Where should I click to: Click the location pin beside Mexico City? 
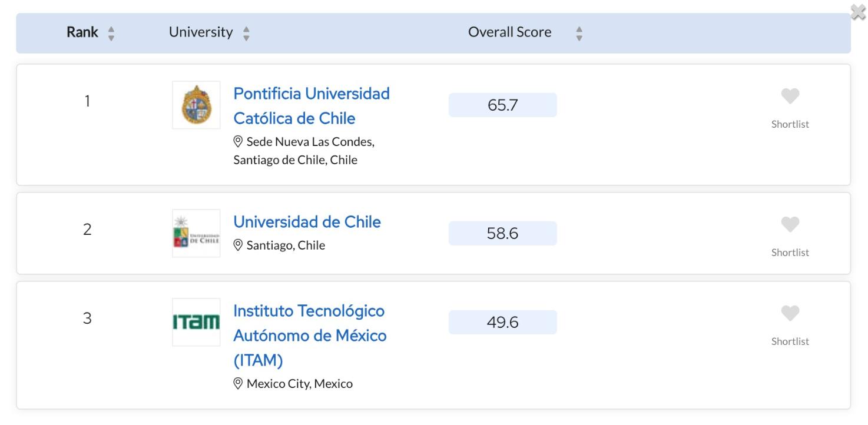238,383
